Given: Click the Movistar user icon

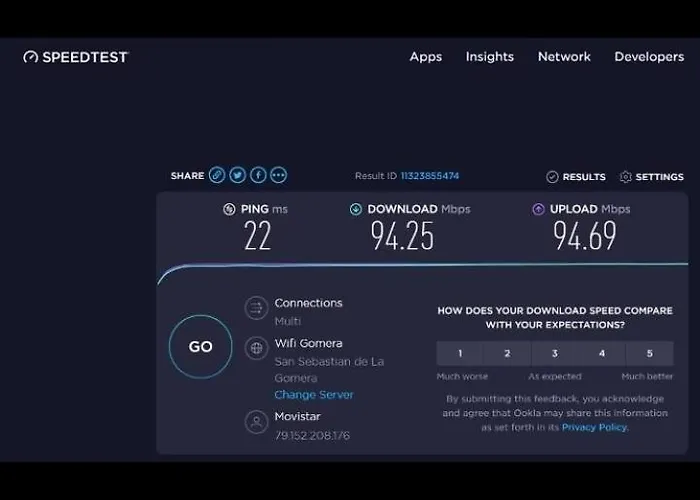Looking at the screenshot, I should (x=257, y=423).
